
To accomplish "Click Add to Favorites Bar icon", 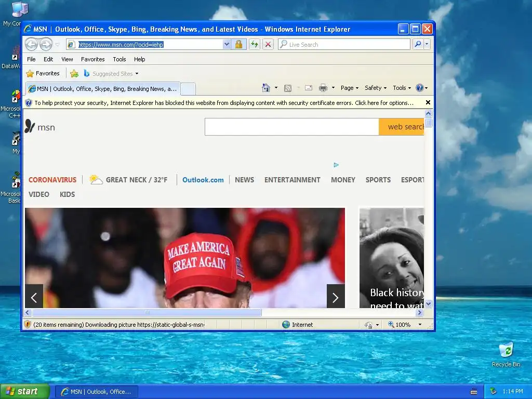I will point(74,73).
